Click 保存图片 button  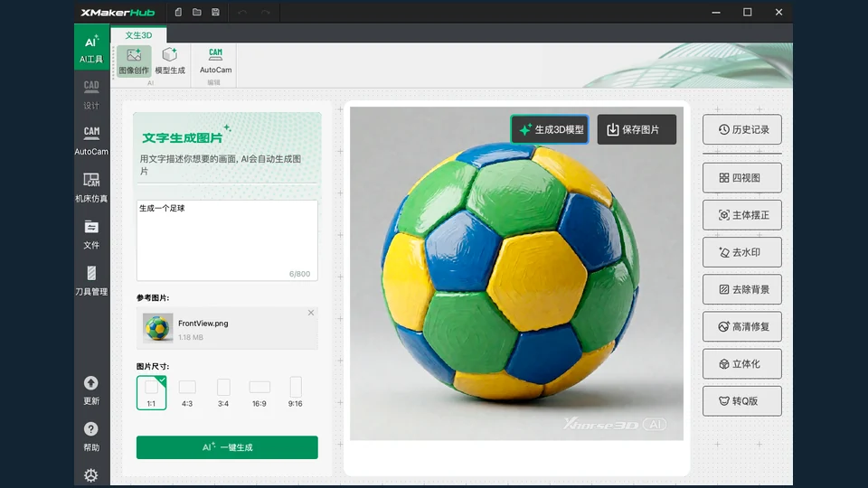(637, 129)
